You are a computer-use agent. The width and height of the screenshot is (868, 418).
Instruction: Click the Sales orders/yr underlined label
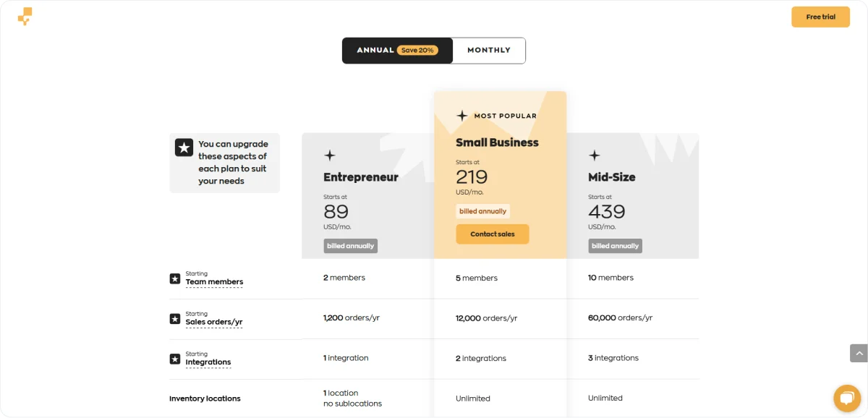pos(214,323)
